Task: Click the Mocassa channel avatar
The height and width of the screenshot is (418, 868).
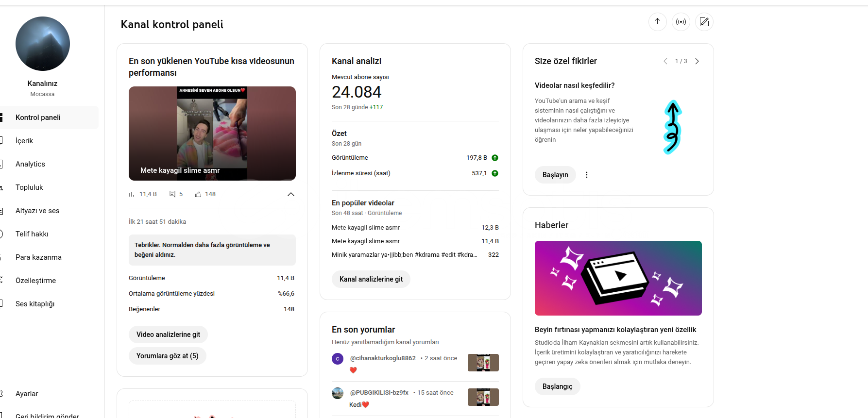Action: (x=43, y=44)
